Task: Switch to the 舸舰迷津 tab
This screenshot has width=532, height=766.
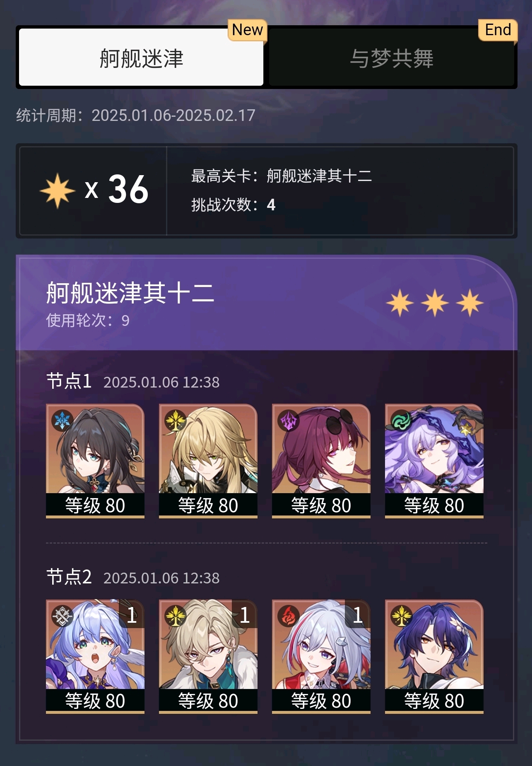Action: point(141,58)
